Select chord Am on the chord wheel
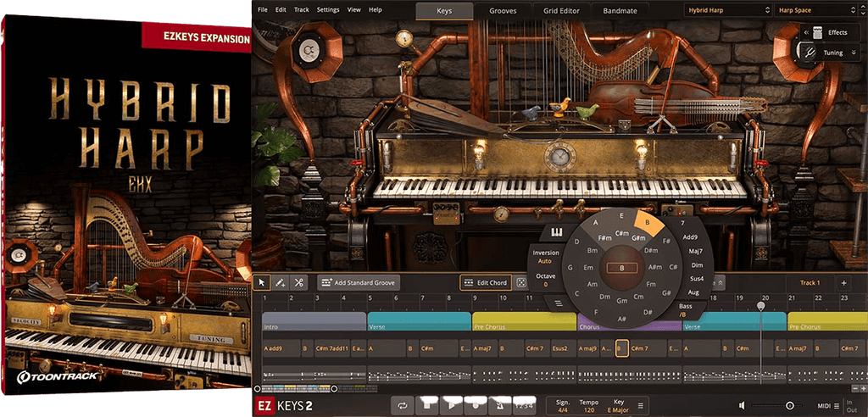Image resolution: width=868 pixels, height=417 pixels. pyautogui.click(x=593, y=284)
